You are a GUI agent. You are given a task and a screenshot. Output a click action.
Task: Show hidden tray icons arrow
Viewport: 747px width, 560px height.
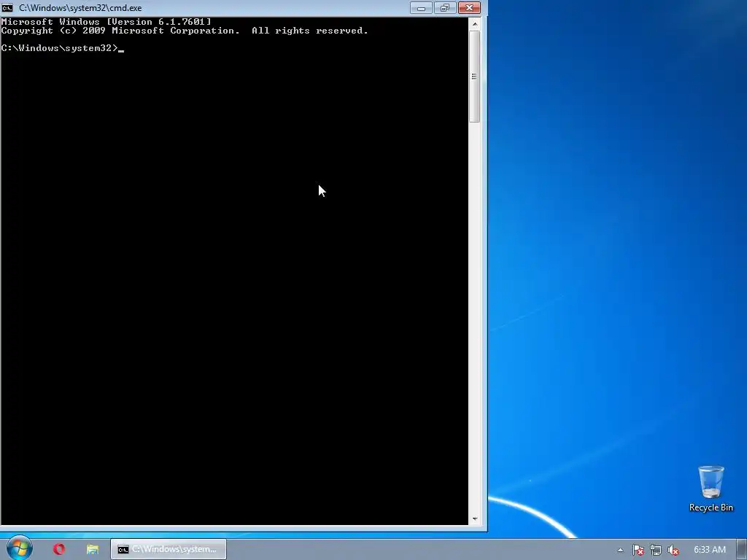[620, 550]
